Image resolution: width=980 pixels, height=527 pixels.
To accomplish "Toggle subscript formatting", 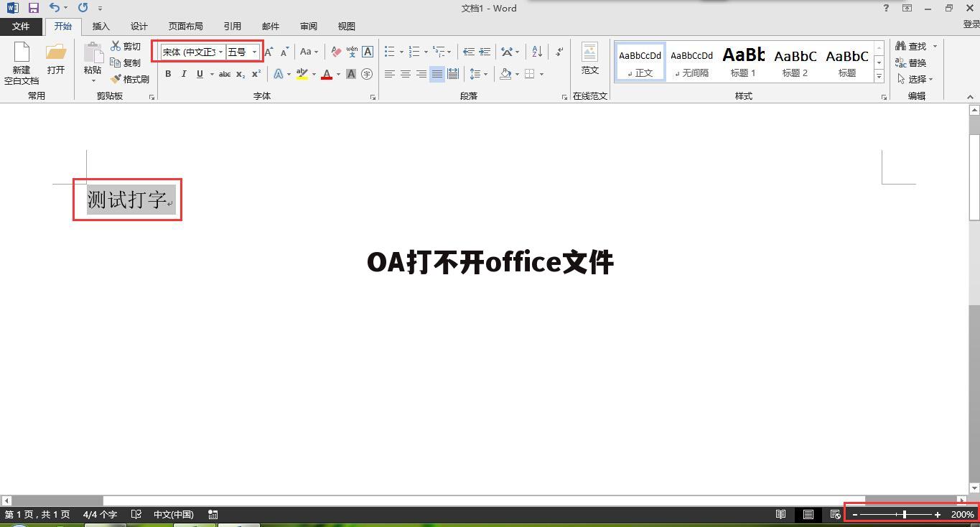I will pyautogui.click(x=241, y=74).
